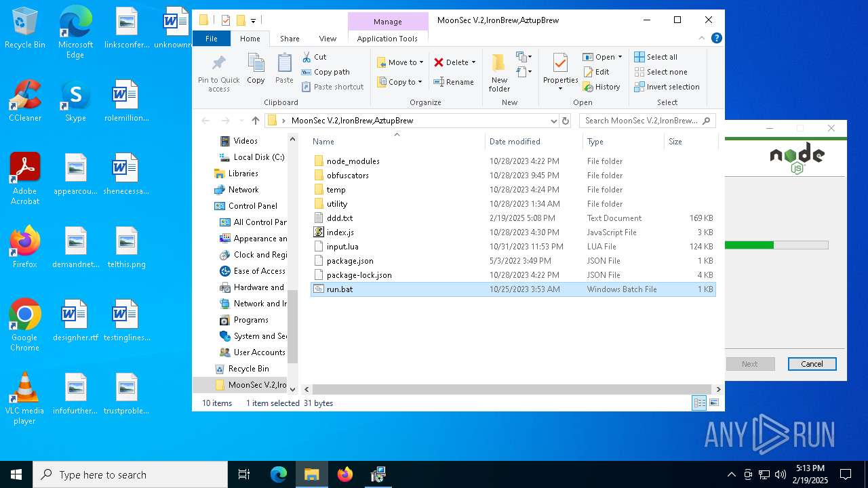
Task: Sort by Type column header
Action: (623, 142)
